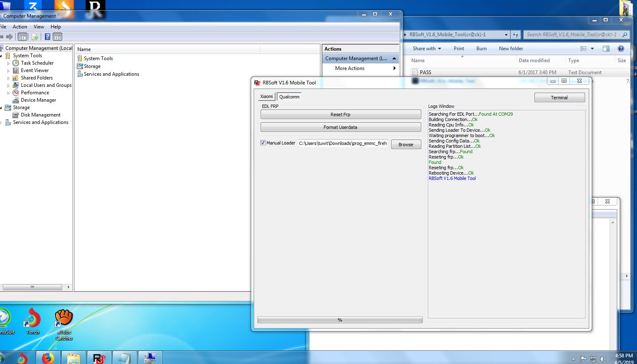
Task: Open RBSoft tool taskbar button
Action: 99,358
